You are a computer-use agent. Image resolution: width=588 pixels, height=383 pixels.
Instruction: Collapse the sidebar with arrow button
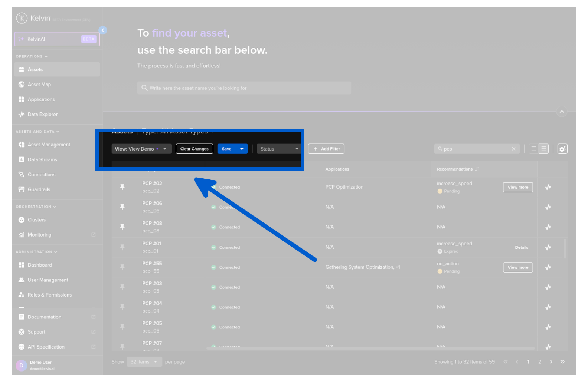[x=103, y=30]
